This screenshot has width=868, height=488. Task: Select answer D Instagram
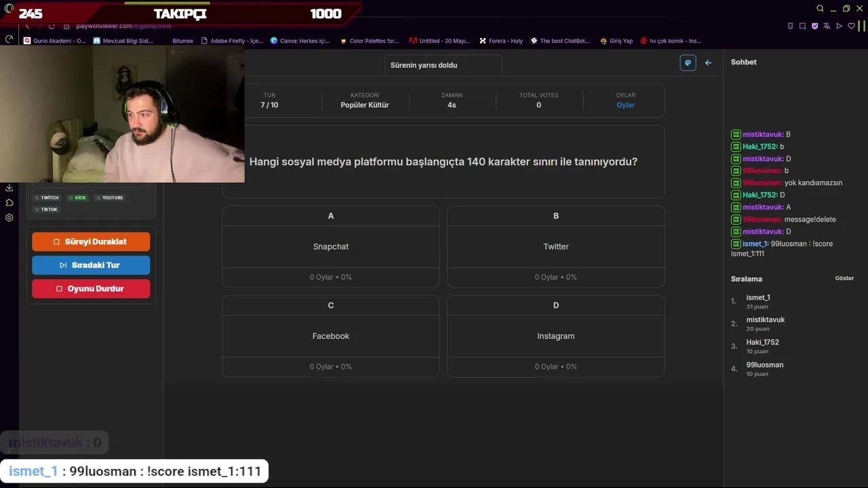click(556, 336)
